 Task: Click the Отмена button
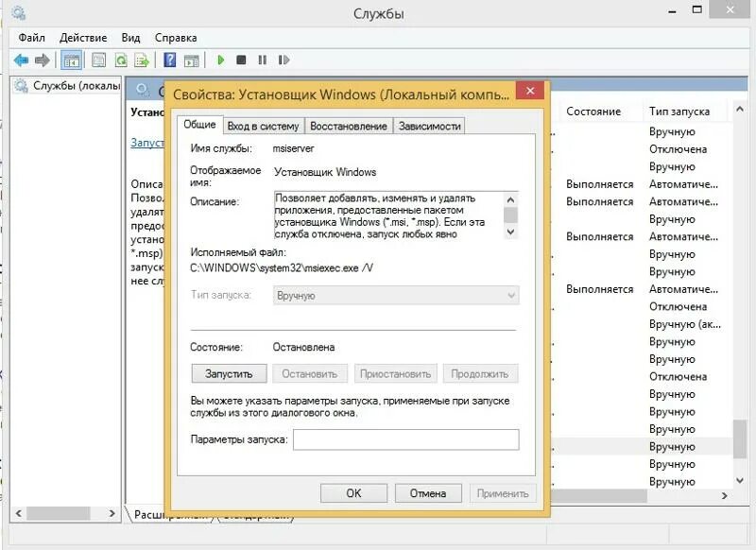tap(428, 493)
